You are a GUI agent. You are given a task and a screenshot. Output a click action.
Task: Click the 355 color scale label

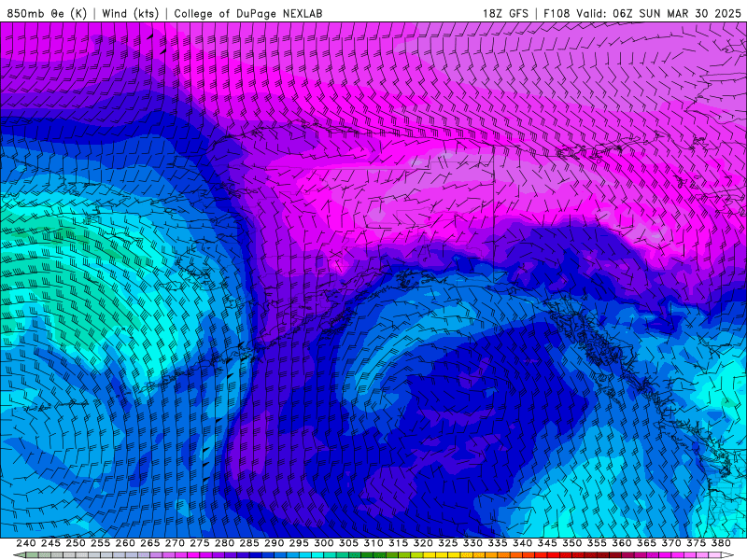597,543
